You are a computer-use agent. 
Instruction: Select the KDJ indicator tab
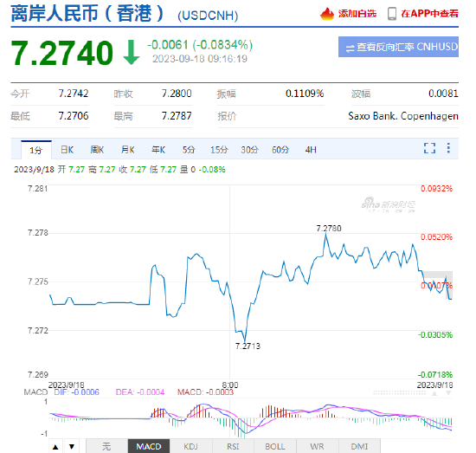190,446
